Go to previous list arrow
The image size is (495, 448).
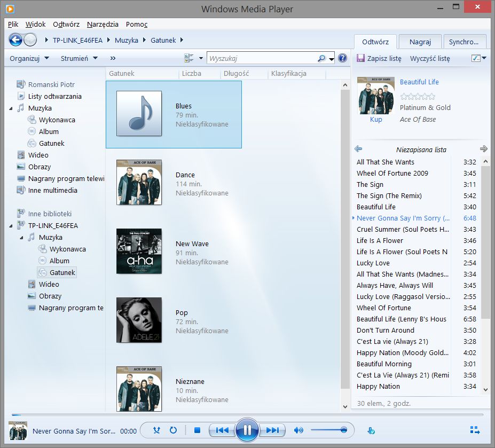tap(358, 148)
